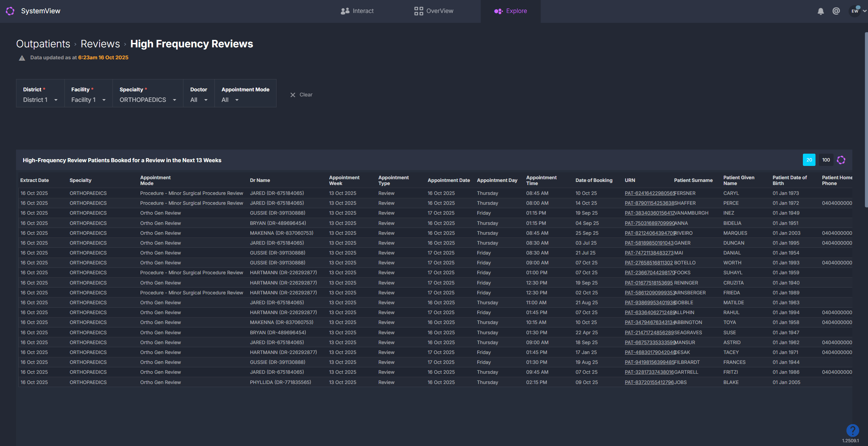Open the notifications bell

[x=821, y=11]
